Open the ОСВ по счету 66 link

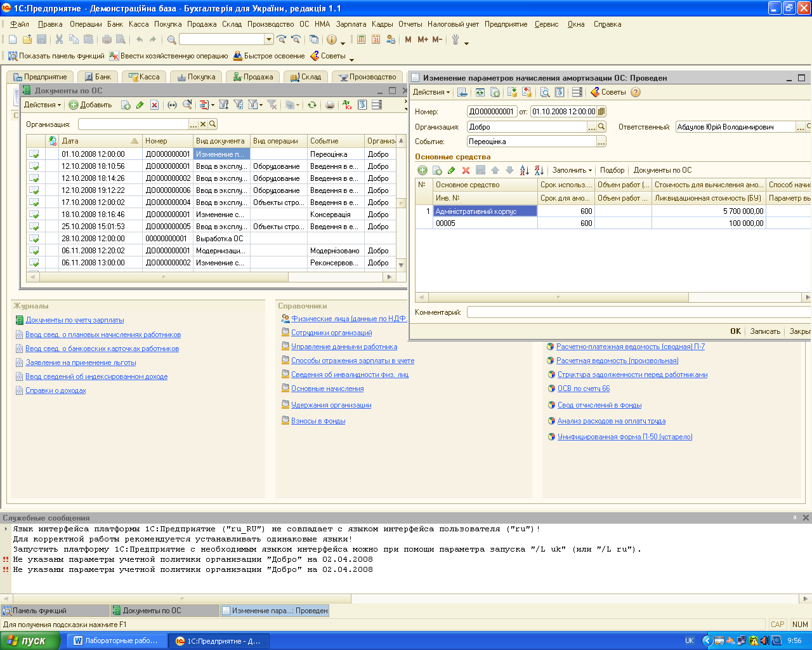click(x=584, y=388)
